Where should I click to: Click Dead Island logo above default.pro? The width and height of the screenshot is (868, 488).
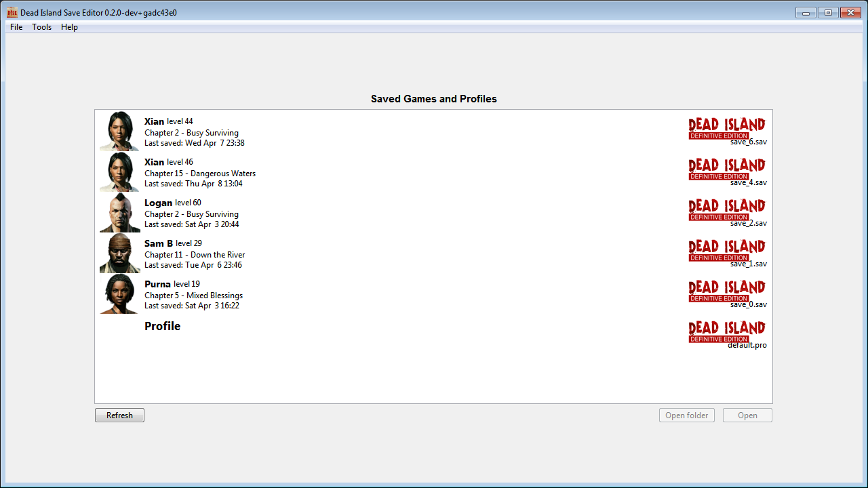point(727,331)
